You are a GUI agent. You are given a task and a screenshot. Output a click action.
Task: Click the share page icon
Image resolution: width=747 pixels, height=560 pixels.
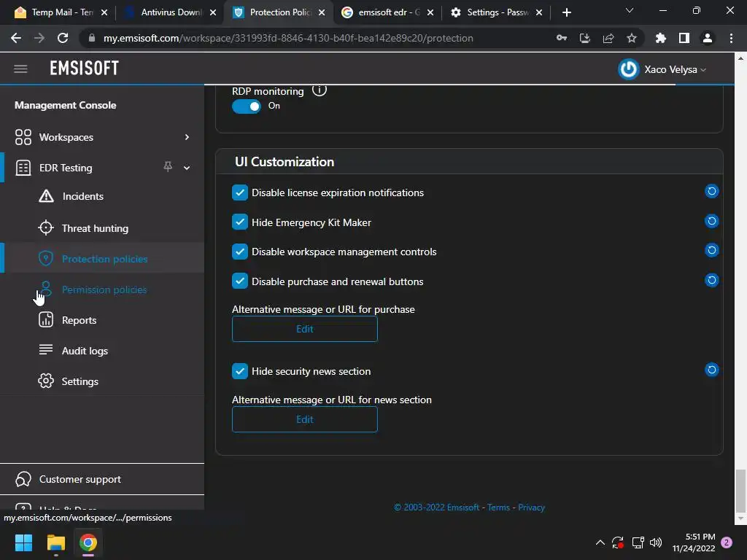pos(608,38)
